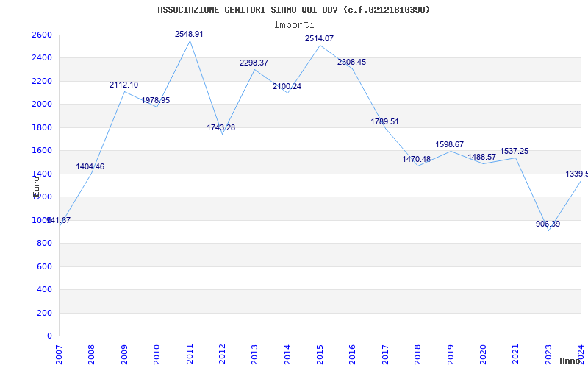Click x-axis year 2021
Image resolution: width=588 pixels, height=368 pixels.
(x=516, y=355)
